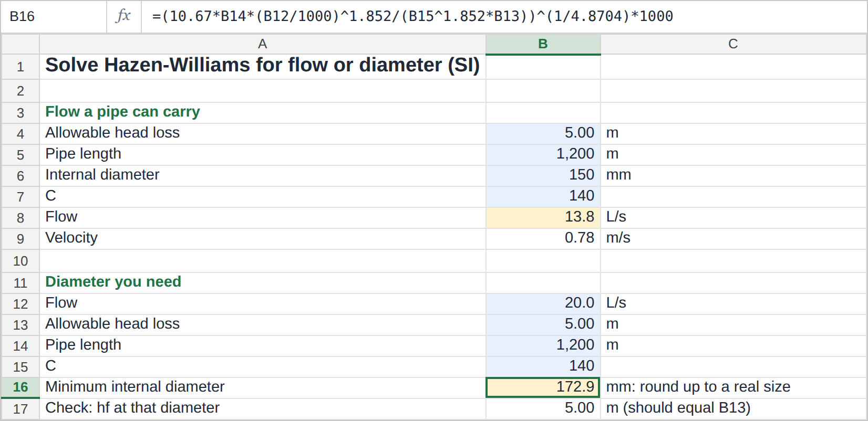Viewport: 868px width, 421px height.
Task: Select column C header
Action: 733,44
